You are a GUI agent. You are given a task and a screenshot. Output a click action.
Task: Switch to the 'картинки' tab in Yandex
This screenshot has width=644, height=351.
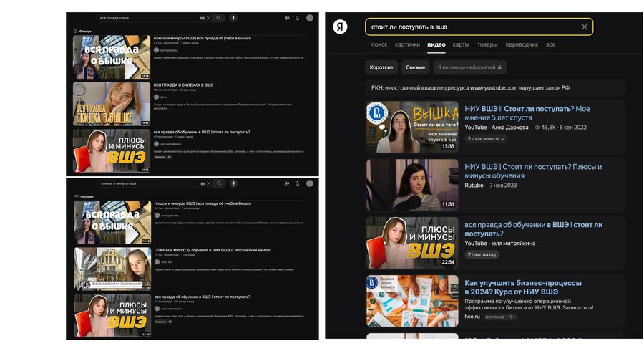[407, 44]
